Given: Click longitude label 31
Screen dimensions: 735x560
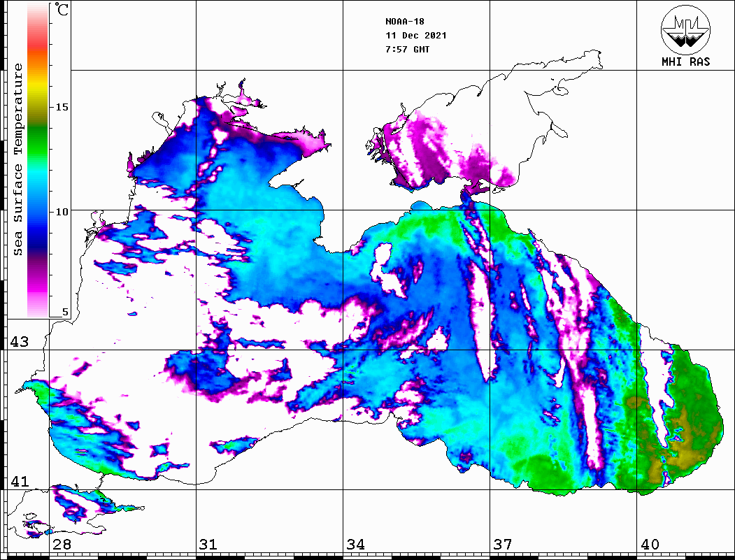Looking at the screenshot, I should (208, 544).
